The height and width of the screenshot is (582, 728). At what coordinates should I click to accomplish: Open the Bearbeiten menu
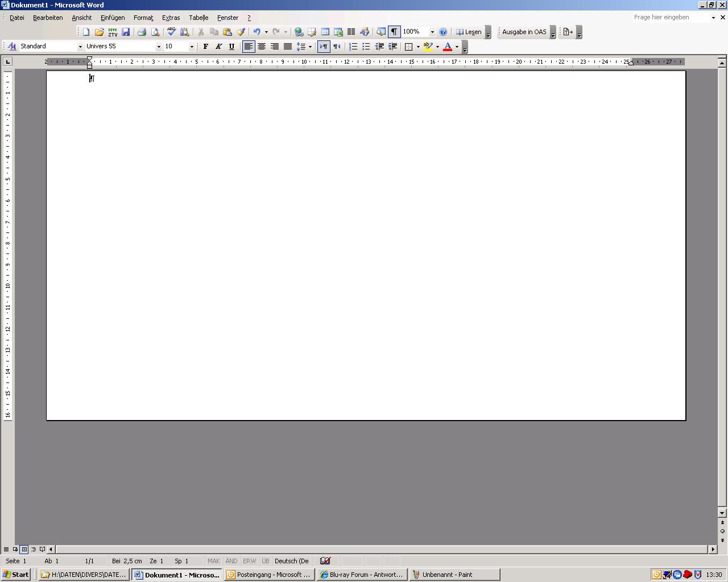tap(48, 18)
